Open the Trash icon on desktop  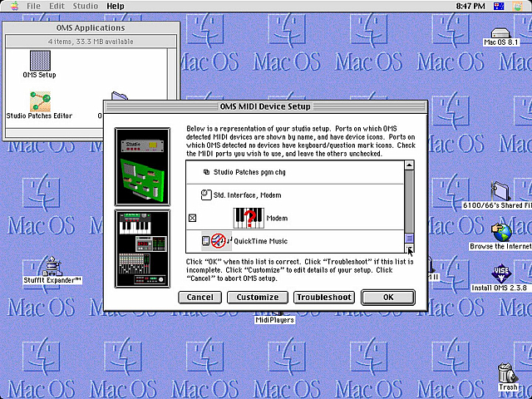click(507, 372)
